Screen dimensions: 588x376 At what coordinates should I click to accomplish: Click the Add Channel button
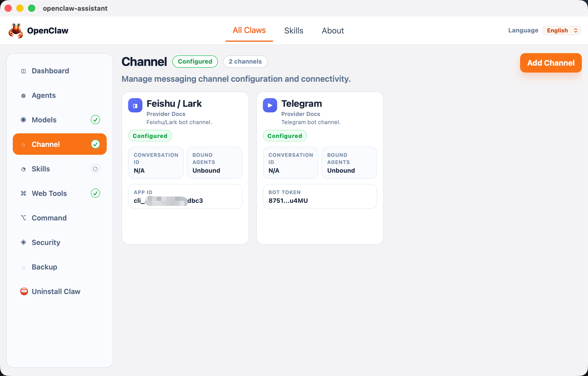(551, 63)
